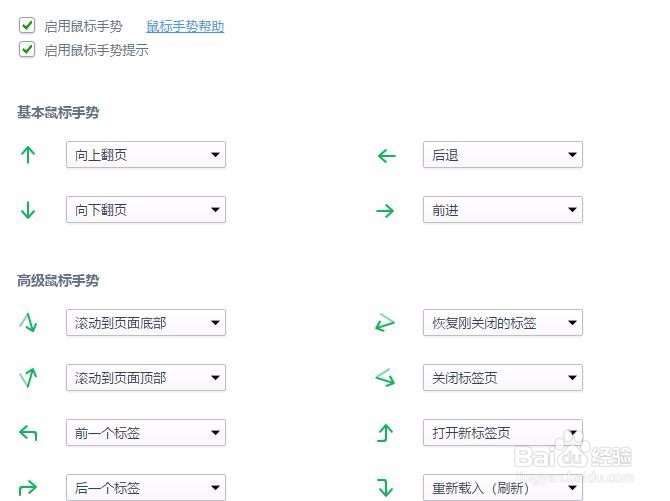
Task: Click the close-tab gesture icon
Action: 386,378
